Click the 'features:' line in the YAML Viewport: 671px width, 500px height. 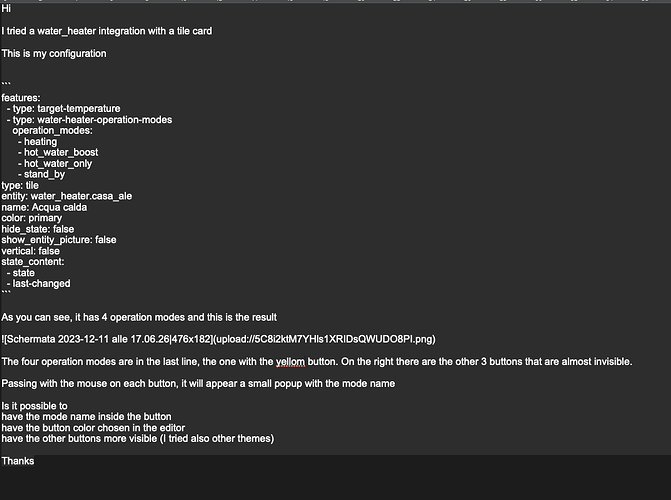point(21,98)
